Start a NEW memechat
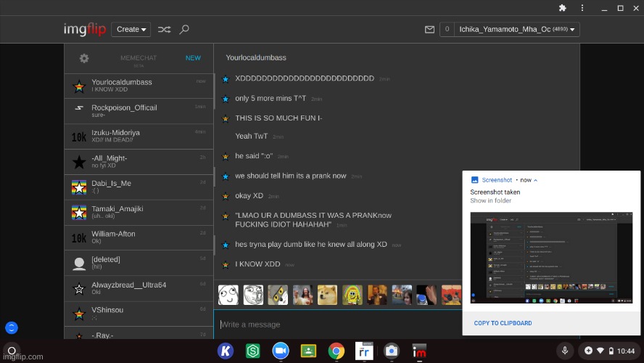644x363 pixels. 193,58
